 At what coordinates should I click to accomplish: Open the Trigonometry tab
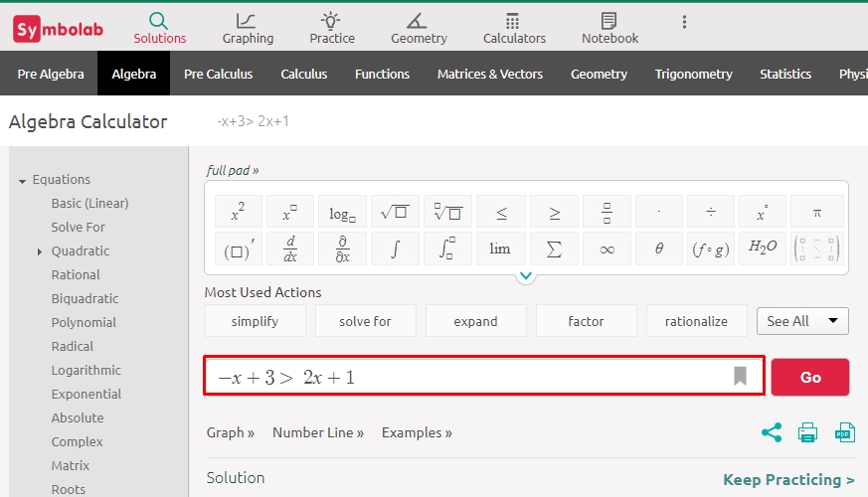click(694, 74)
